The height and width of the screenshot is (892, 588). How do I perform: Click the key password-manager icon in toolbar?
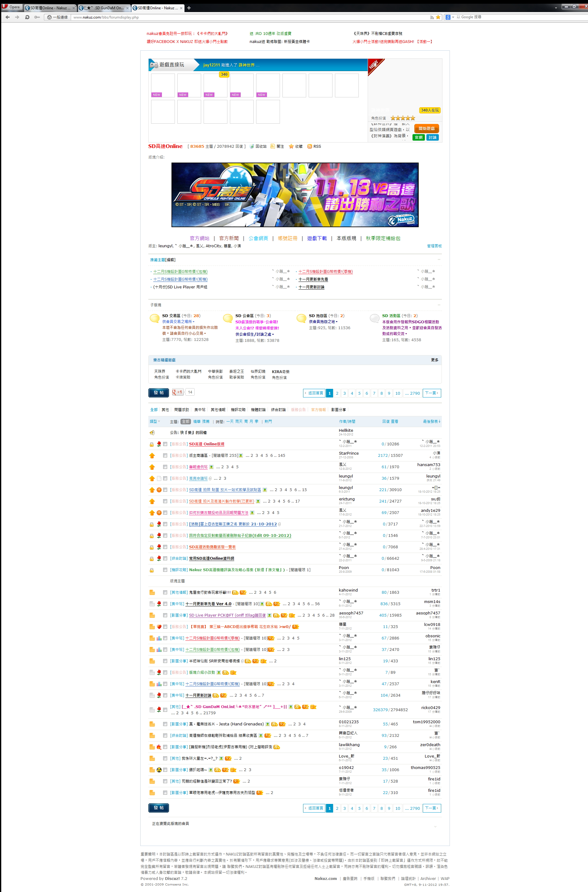pyautogui.click(x=37, y=17)
